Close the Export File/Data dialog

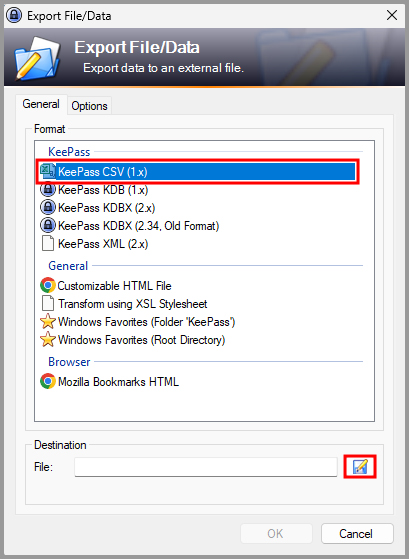392,15
